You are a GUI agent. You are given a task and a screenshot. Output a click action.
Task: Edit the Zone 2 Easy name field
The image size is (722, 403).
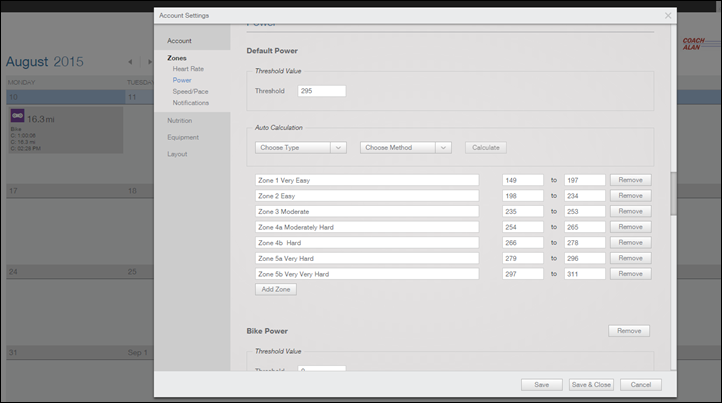(367, 196)
